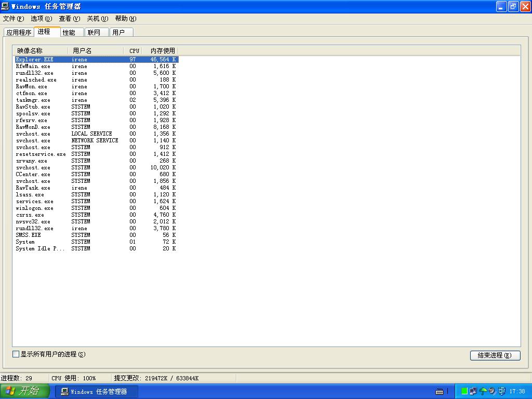Open the 查看 menu
Viewport: 532px width, 399px height.
pyautogui.click(x=69, y=19)
